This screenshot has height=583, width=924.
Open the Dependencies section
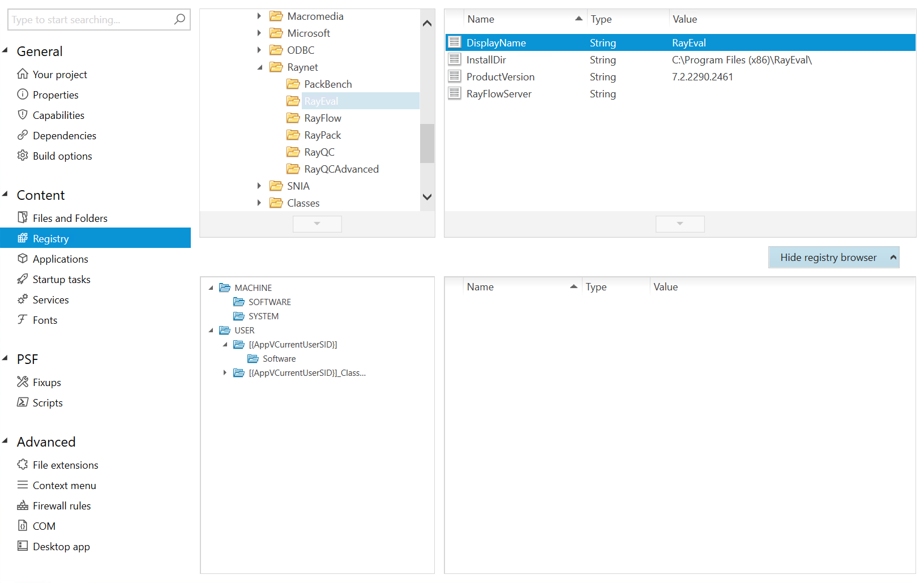[64, 135]
